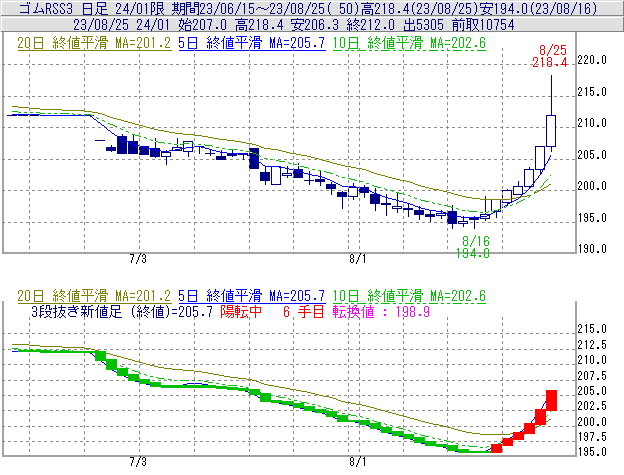Click the lower chart's 20日 終値平滑 MA=201.2 legend
Screen dimensions: 624x475
(x=94, y=296)
